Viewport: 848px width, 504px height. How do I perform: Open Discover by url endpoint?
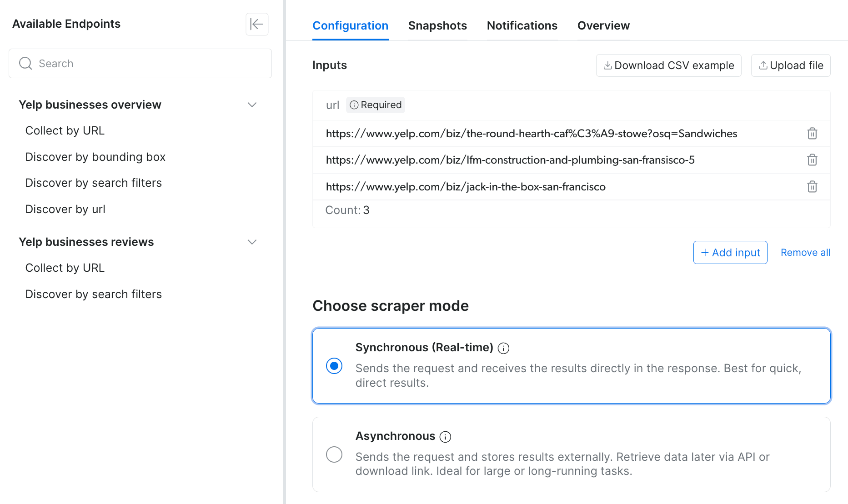click(65, 210)
